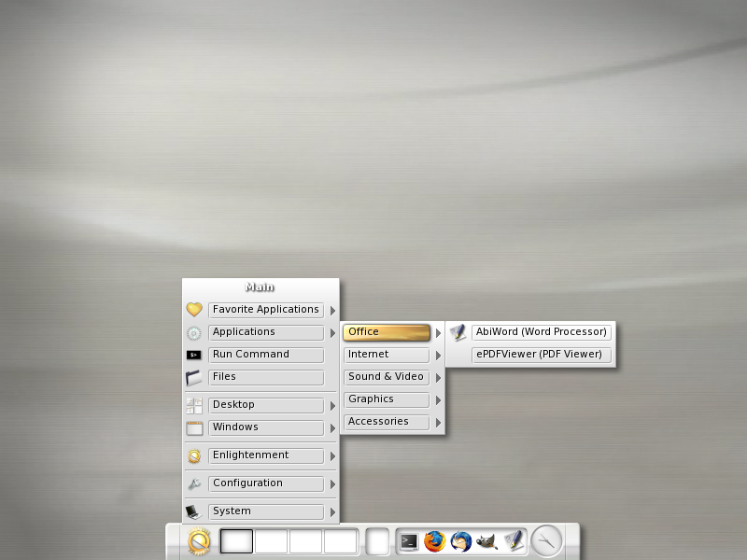747x560 pixels.
Task: Switch to second virtual desktop in pager
Action: click(271, 541)
